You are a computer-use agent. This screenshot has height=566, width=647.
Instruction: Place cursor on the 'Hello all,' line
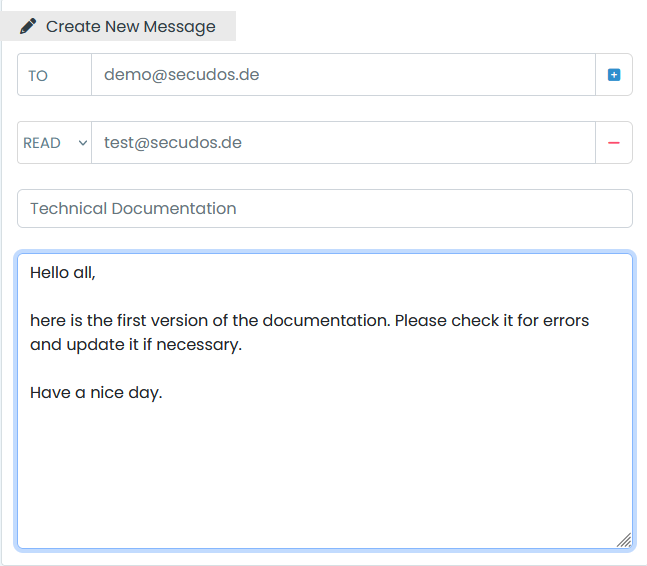(62, 272)
